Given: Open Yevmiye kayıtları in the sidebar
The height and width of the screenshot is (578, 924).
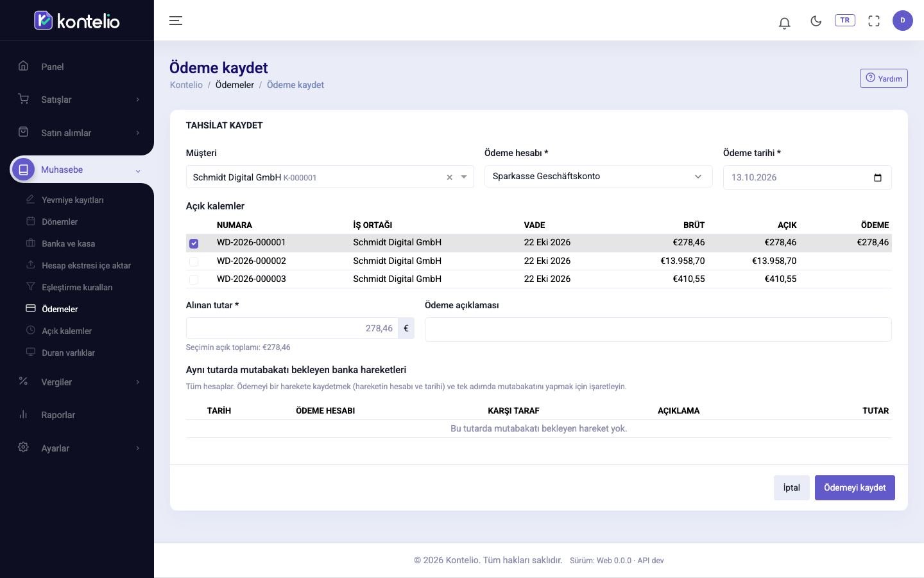Looking at the screenshot, I should (x=73, y=200).
